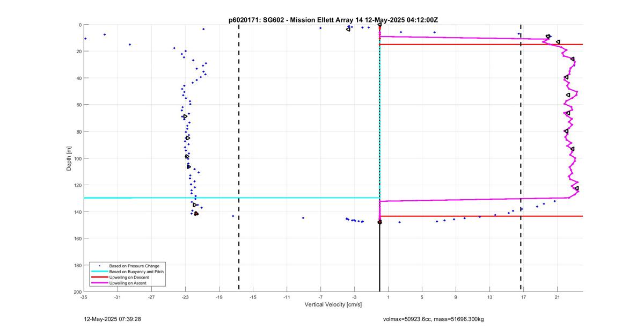Screen dimensions: 644x328
Task: Click the x-axis tick label '21'
Action: 557,297
